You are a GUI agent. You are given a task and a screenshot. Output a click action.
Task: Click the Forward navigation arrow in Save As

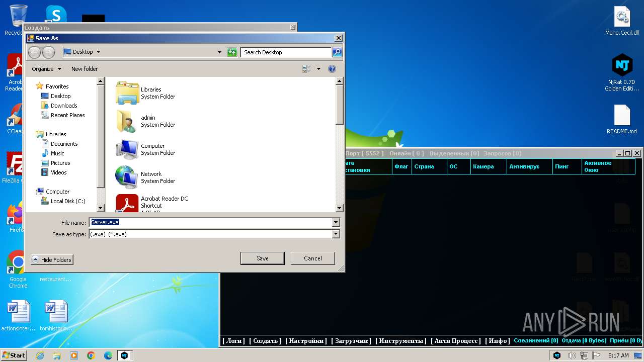48,52
